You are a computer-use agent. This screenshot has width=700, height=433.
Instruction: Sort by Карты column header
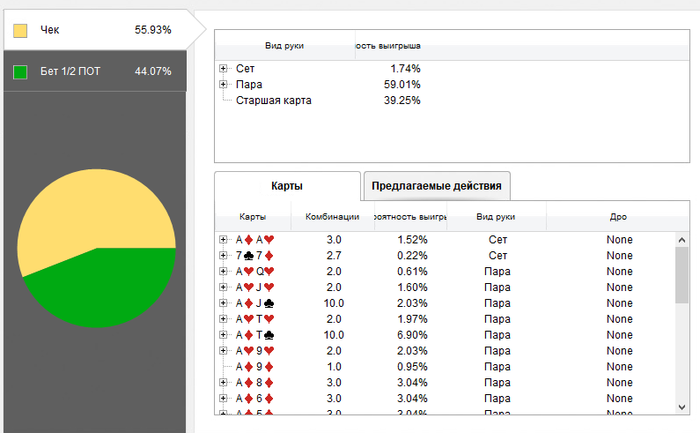click(253, 216)
